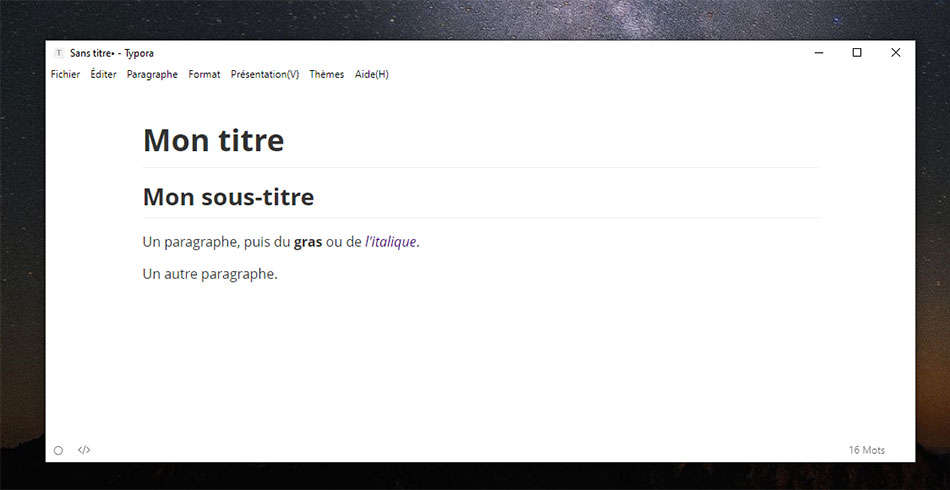The width and height of the screenshot is (950, 490).
Task: Open the Paragraphe menu
Action: [x=152, y=74]
